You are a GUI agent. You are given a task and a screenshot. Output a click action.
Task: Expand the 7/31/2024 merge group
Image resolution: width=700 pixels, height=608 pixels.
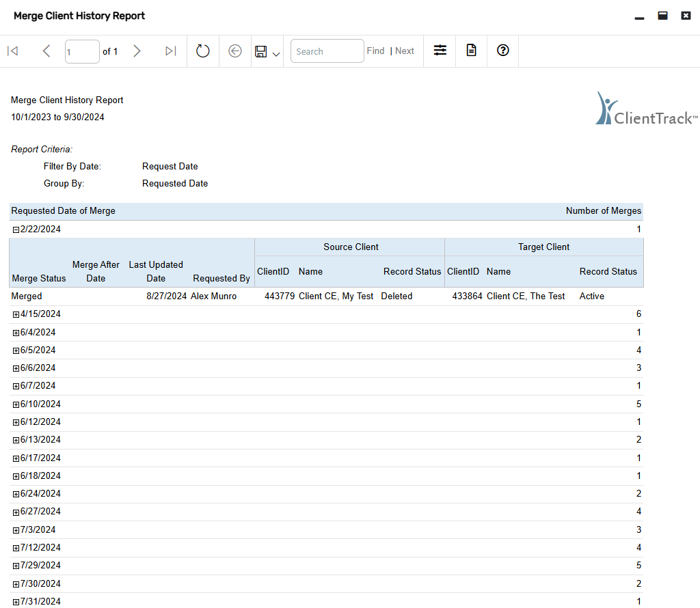click(15, 601)
